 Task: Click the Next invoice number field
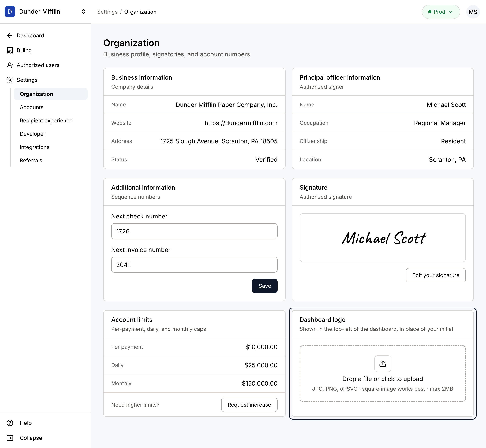pyautogui.click(x=194, y=264)
